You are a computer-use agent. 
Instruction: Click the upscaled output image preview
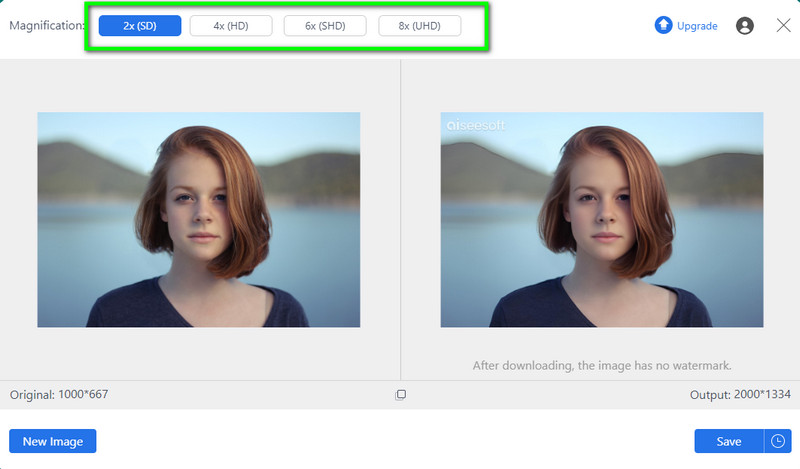[x=601, y=219]
